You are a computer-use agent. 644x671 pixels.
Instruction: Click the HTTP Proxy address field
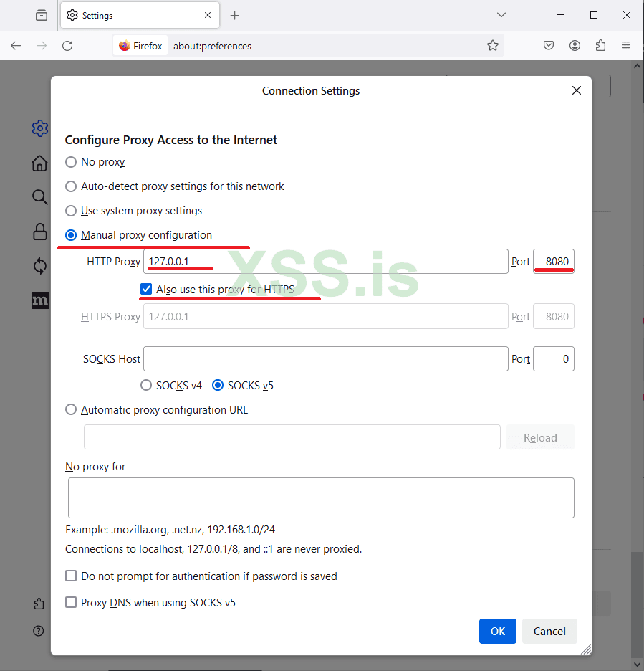326,262
